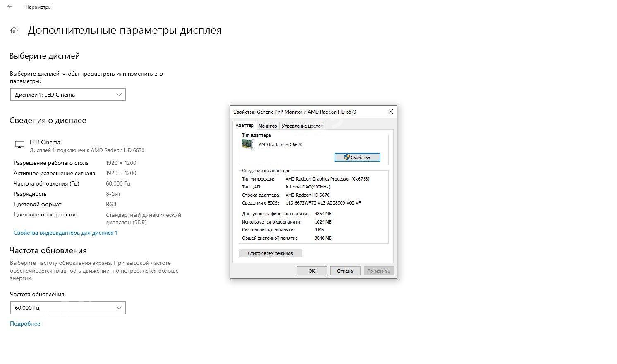Click the Свойства button with shield
This screenshot has width=617, height=364.
pos(357,157)
